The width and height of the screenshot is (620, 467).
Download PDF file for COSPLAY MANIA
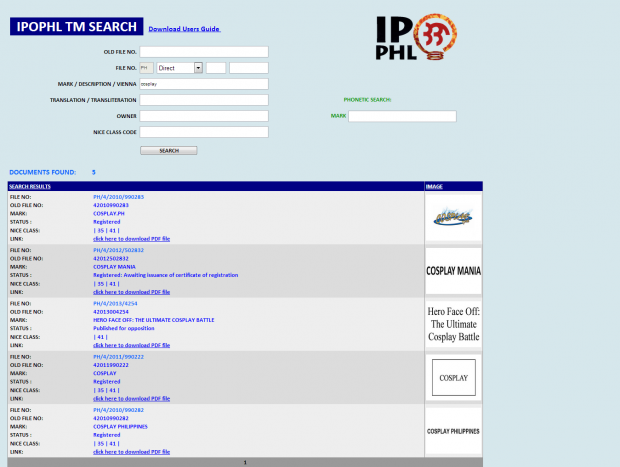pyautogui.click(x=131, y=292)
